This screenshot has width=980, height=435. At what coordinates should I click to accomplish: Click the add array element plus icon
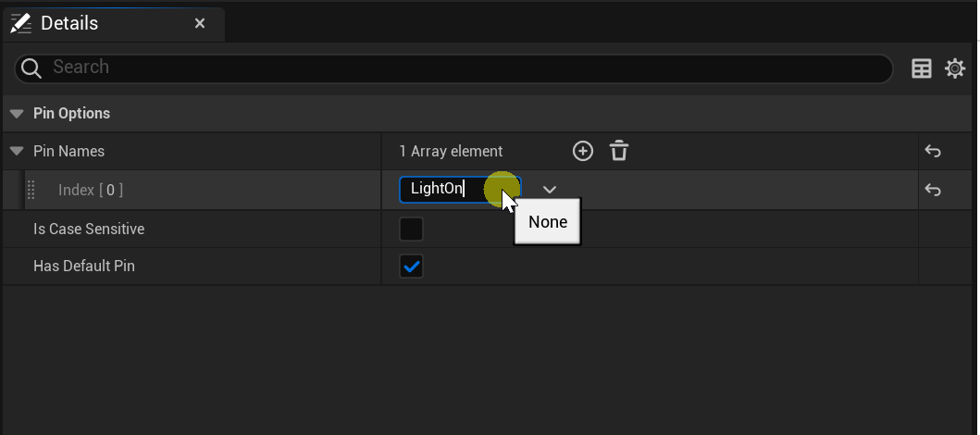(x=583, y=151)
